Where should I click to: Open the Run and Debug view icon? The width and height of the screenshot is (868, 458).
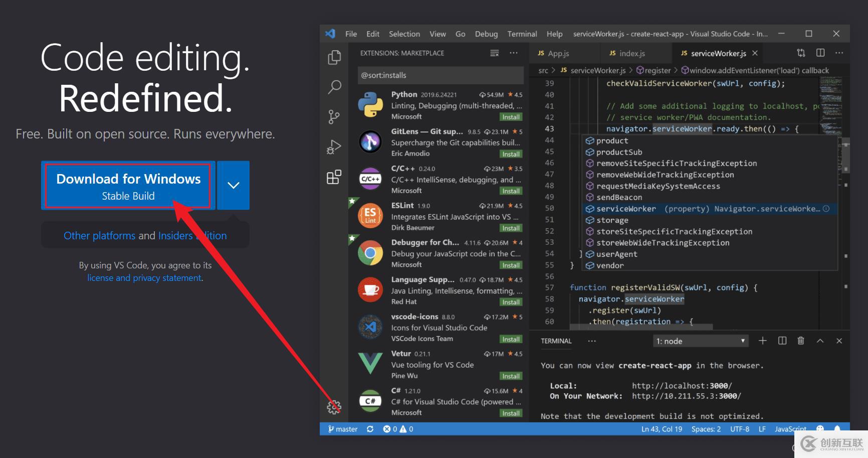click(334, 147)
